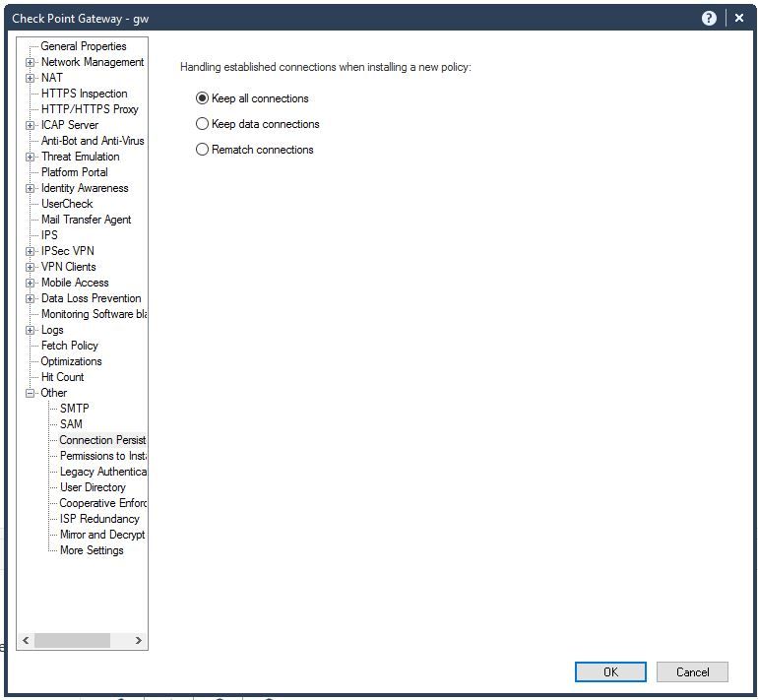The width and height of the screenshot is (758, 700).
Task: Select Keep data connections option
Action: point(203,124)
